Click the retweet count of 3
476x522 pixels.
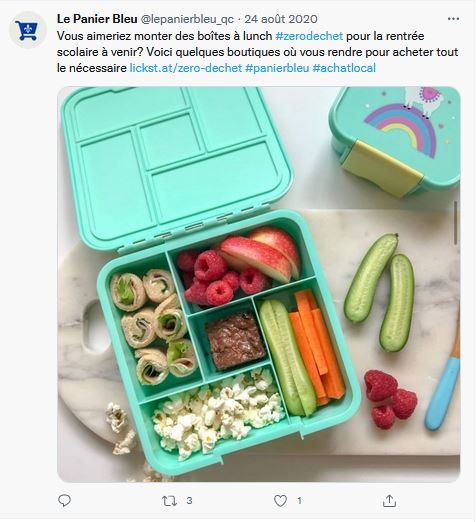click(x=189, y=501)
